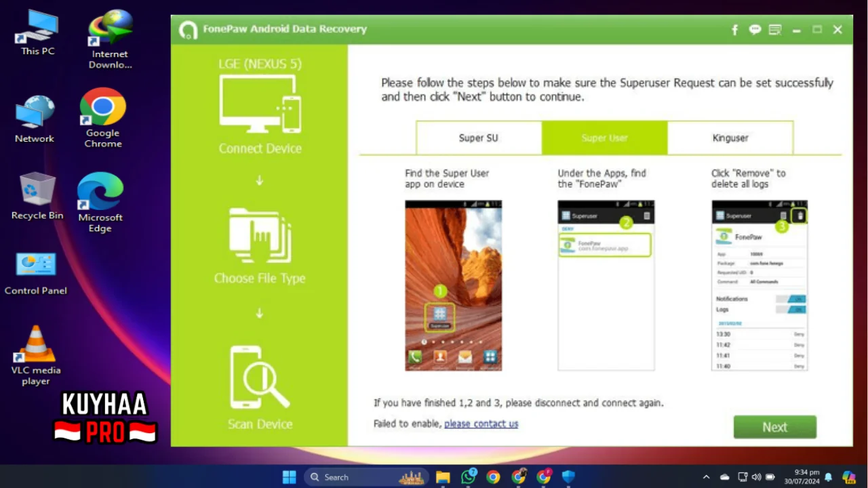
Task: Select Google Chrome desktop shortcut
Action: pyautogui.click(x=103, y=118)
